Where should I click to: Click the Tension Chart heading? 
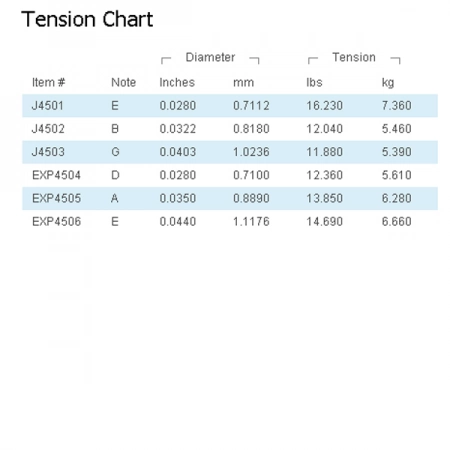pos(87,19)
